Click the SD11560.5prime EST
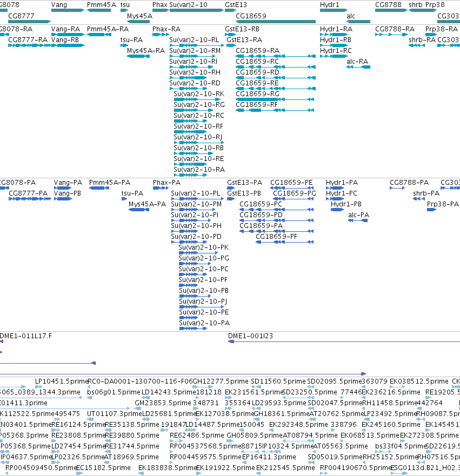The width and height of the screenshot is (460, 476). click(256, 387)
